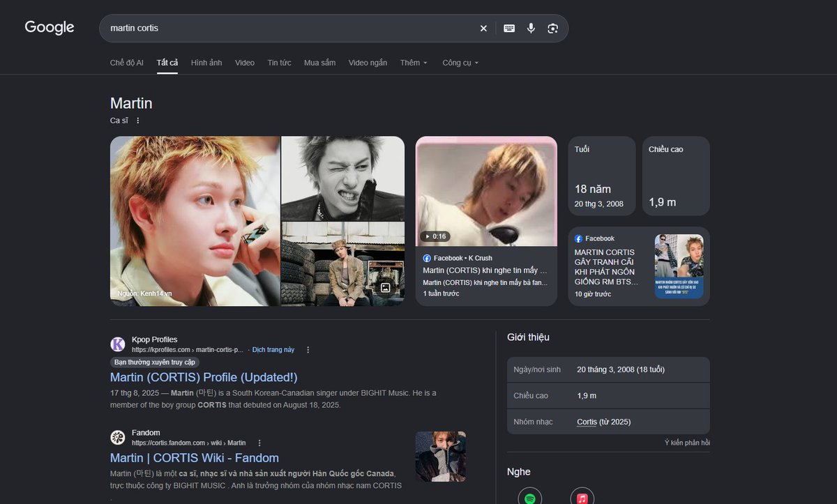837x504 pixels.
Task: Switch to the Tin tức tab
Action: click(279, 63)
